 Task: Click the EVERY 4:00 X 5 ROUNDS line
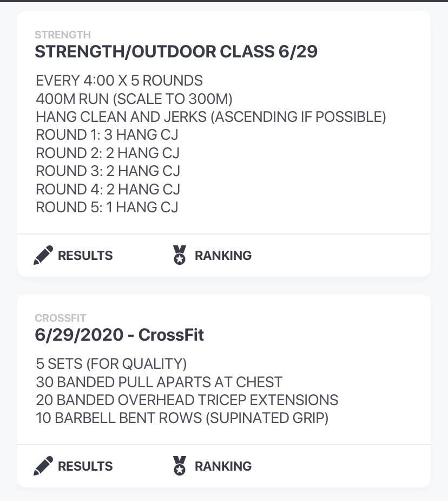coord(119,81)
